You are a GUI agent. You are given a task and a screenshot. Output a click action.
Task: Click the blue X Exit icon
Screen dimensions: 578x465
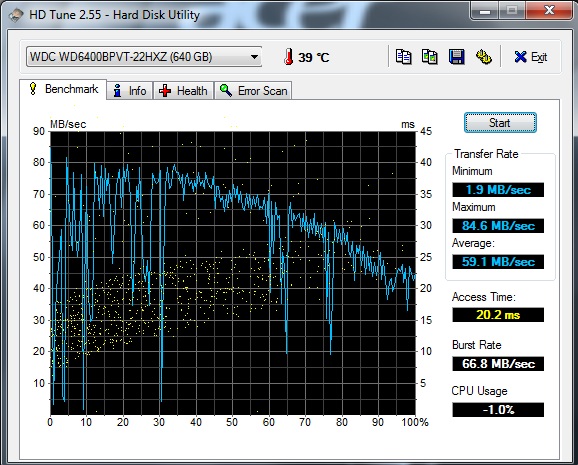coord(520,57)
